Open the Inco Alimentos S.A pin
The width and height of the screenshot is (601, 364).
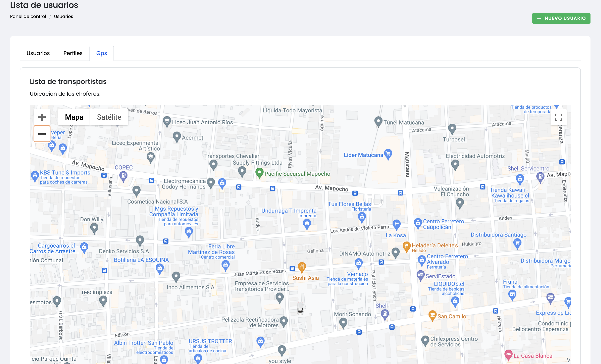tap(176, 277)
